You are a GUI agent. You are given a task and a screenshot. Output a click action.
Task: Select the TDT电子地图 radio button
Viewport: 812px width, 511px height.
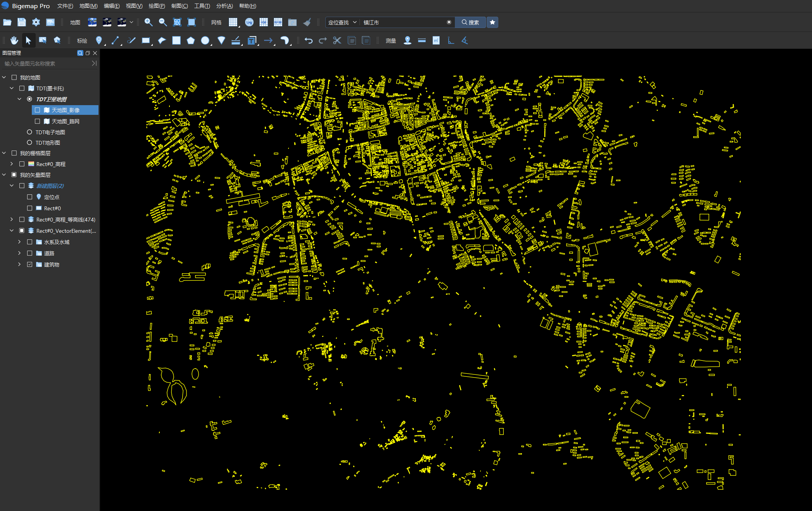(29, 132)
